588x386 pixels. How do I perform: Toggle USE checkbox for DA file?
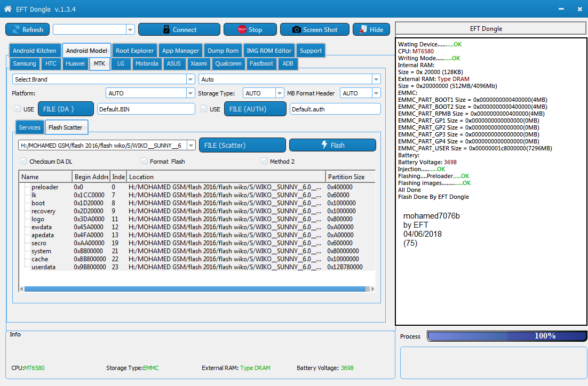[x=17, y=109]
